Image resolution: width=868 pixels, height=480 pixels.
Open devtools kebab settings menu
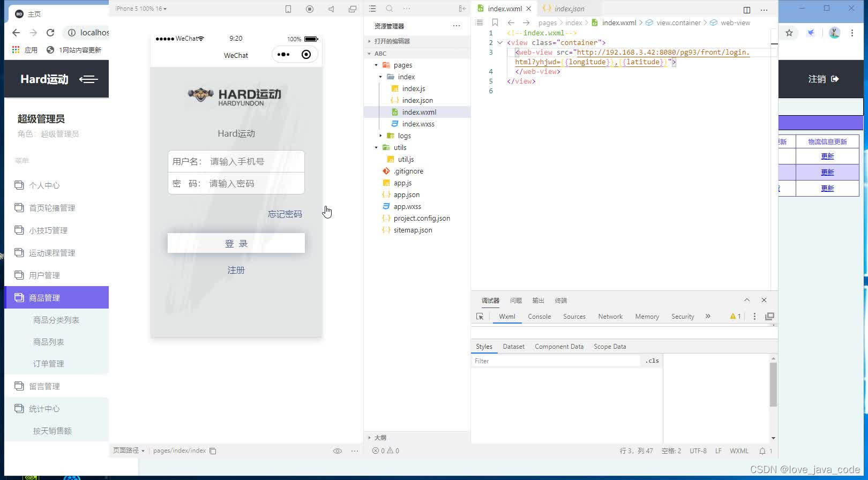754,317
